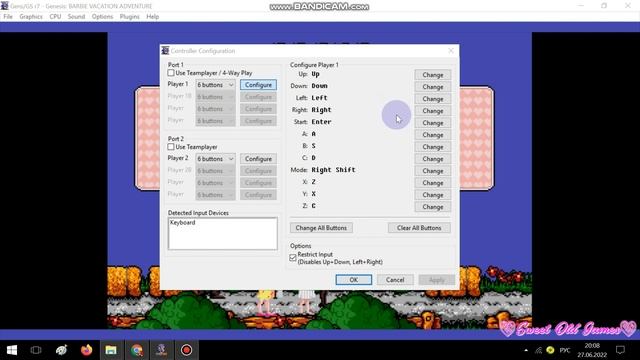Open the Sound menu

pyautogui.click(x=76, y=17)
